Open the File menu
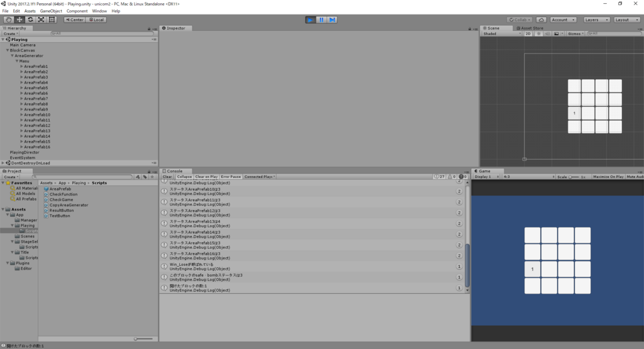The image size is (644, 349). click(5, 11)
